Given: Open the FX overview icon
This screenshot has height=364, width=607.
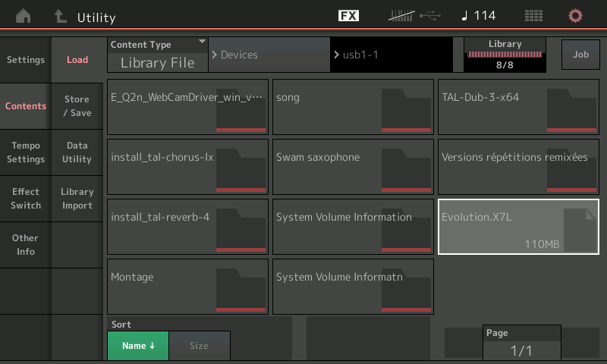Looking at the screenshot, I should tap(348, 16).
